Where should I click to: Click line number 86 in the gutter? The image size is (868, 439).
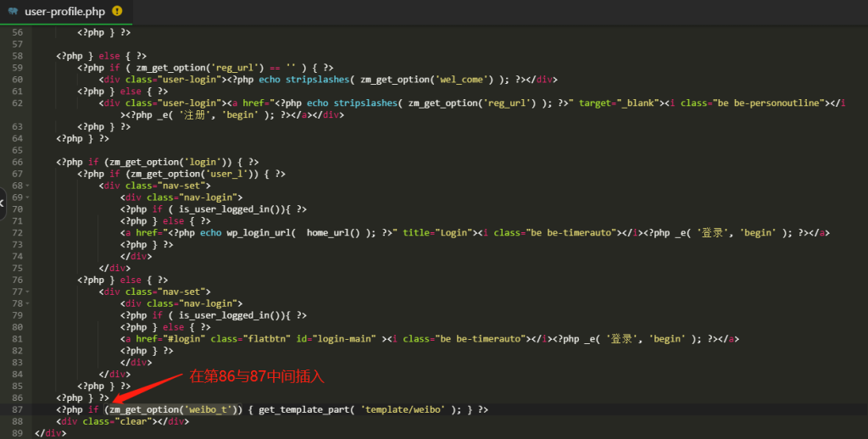17,397
